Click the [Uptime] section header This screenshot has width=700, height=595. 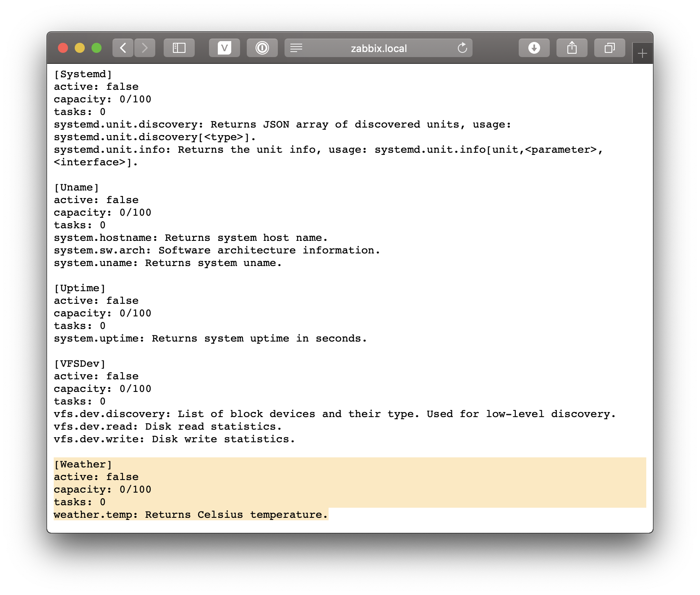tap(80, 288)
